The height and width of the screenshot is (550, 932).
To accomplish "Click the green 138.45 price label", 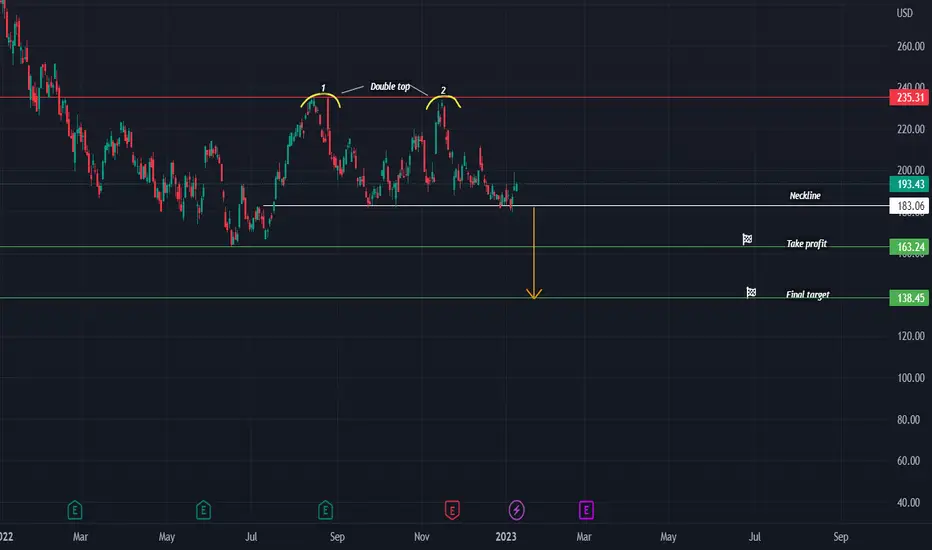I will coord(910,298).
